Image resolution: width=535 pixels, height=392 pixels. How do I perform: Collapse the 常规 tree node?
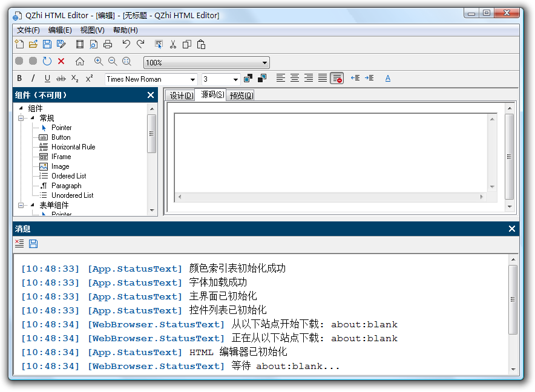click(21, 118)
